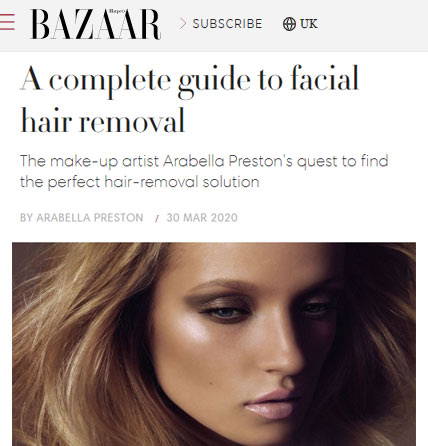Click the 30 MAR 2020 publish date

coord(202,218)
